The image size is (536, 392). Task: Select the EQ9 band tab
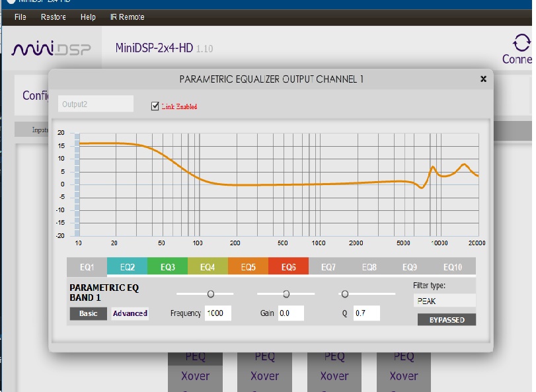(410, 267)
